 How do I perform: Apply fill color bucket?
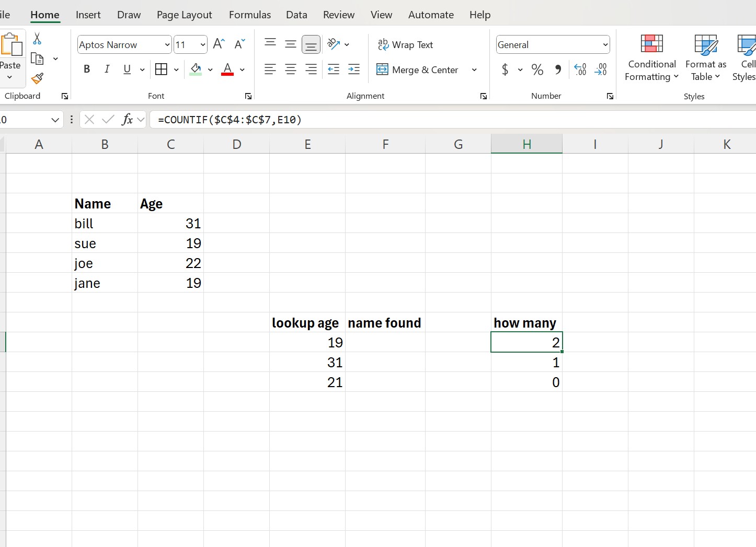point(196,69)
